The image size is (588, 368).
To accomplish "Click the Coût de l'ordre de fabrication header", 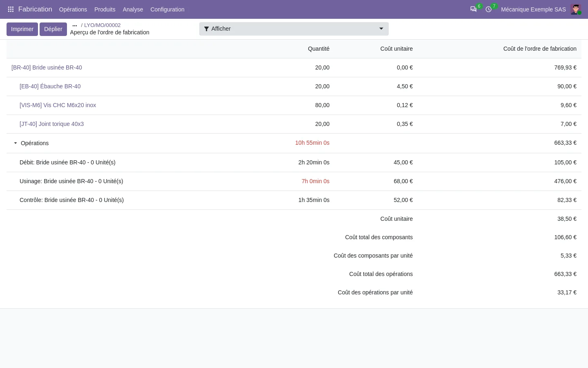I will [x=540, y=49].
